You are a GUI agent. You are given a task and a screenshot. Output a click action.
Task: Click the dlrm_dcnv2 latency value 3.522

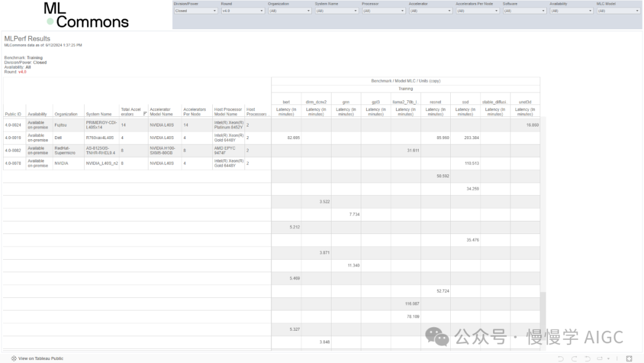click(x=324, y=201)
